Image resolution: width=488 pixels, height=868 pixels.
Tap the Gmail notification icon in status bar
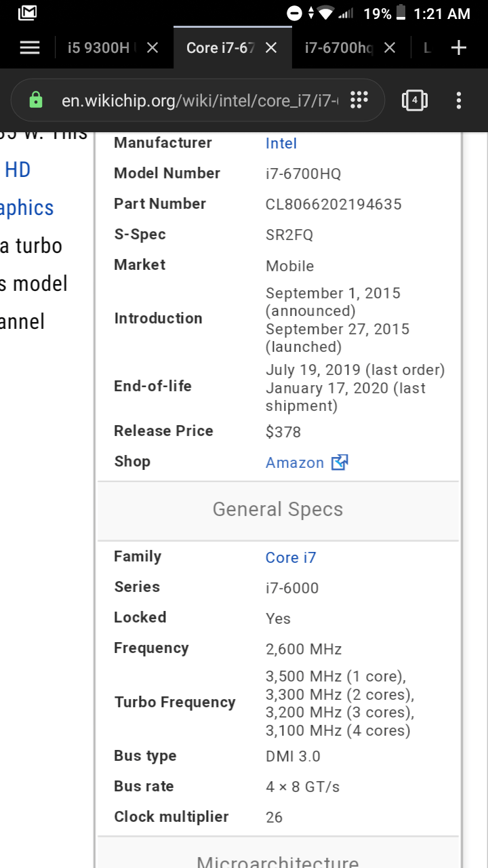28,13
